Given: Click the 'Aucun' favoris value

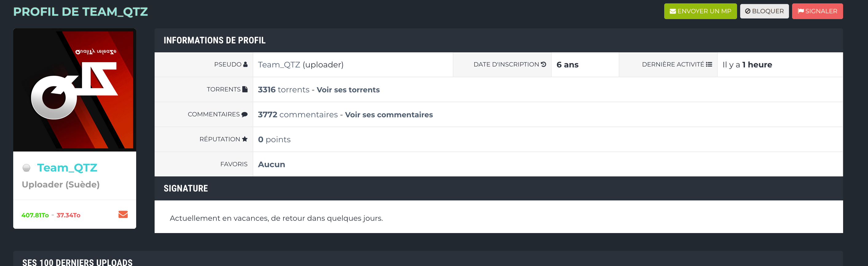Looking at the screenshot, I should click(x=271, y=164).
